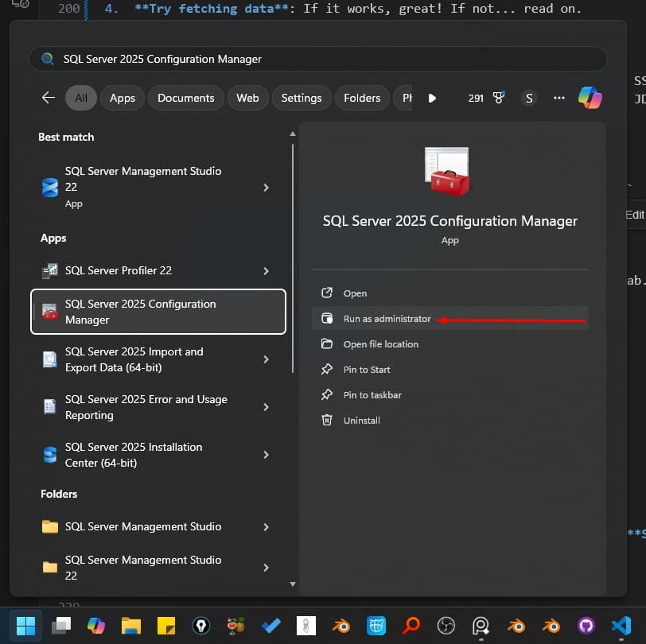This screenshot has width=646, height=644.
Task: Click Pin to taskbar
Action: point(372,394)
